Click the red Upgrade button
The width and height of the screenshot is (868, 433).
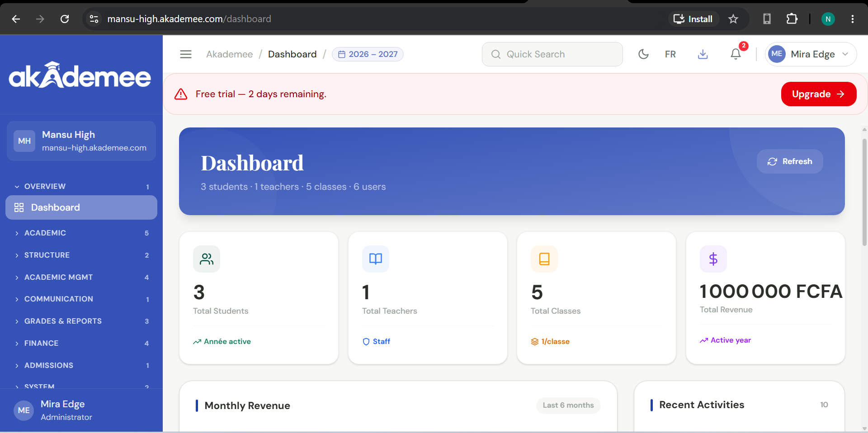(x=819, y=94)
